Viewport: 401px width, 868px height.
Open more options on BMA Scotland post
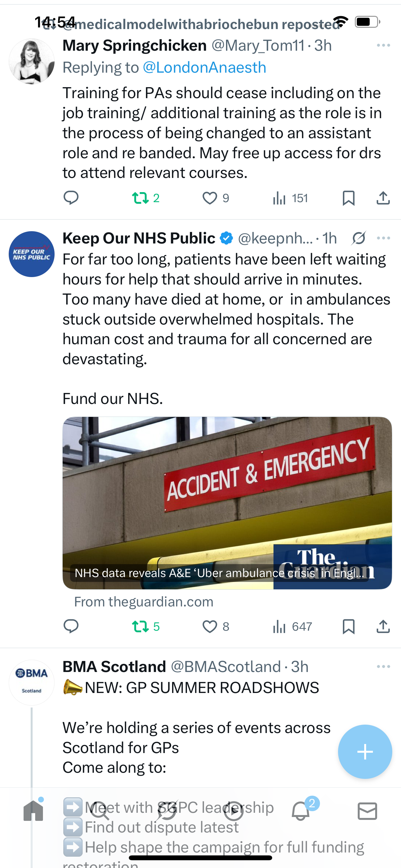(x=384, y=666)
